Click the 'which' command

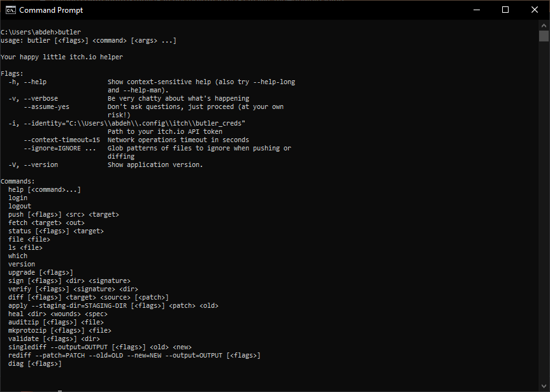(x=18, y=256)
